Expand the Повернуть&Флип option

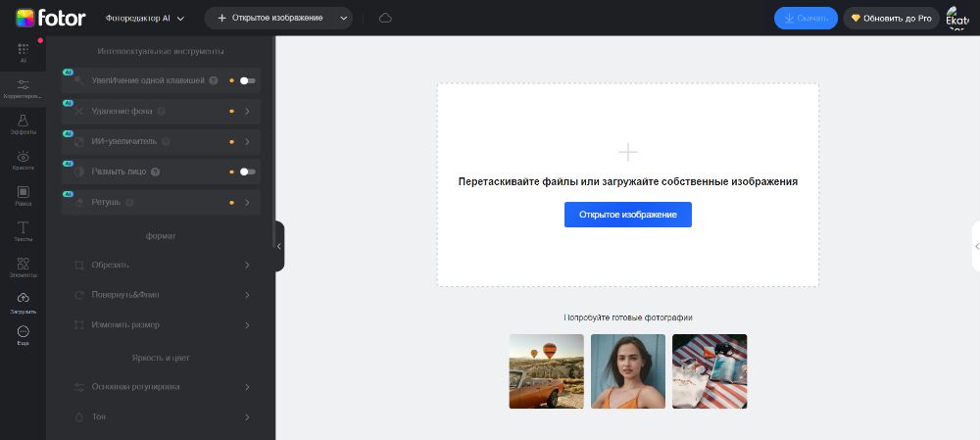[x=248, y=295]
